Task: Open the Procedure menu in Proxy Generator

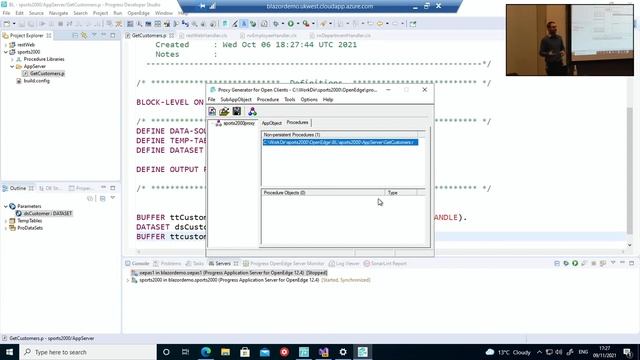Action: (x=268, y=100)
